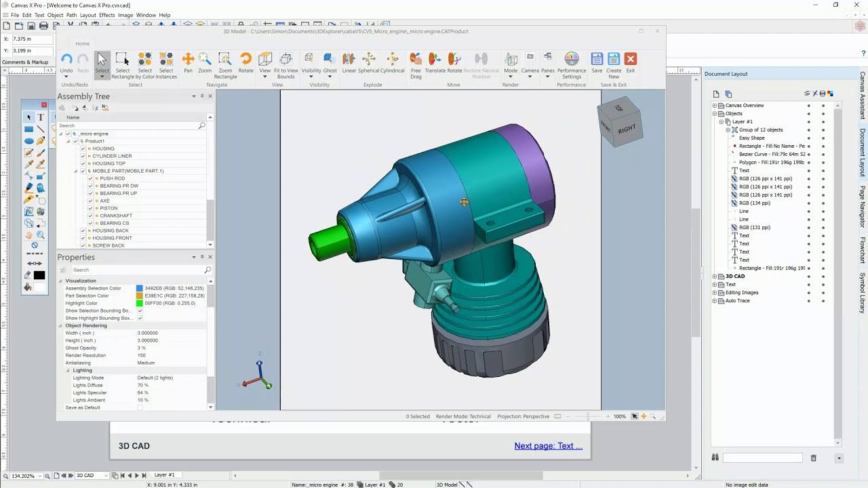868x488 pixels.
Task: Click the Fit to View Bounds icon
Action: pyautogui.click(x=286, y=61)
